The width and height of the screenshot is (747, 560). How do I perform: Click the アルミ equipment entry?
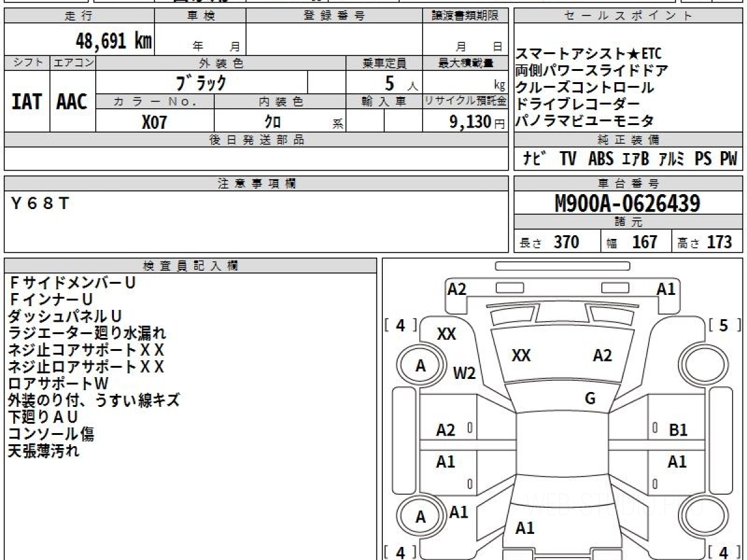(x=672, y=159)
